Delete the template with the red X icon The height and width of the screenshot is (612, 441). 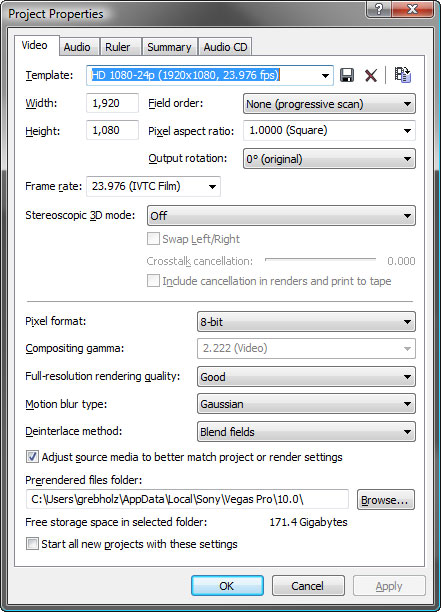coord(371,75)
